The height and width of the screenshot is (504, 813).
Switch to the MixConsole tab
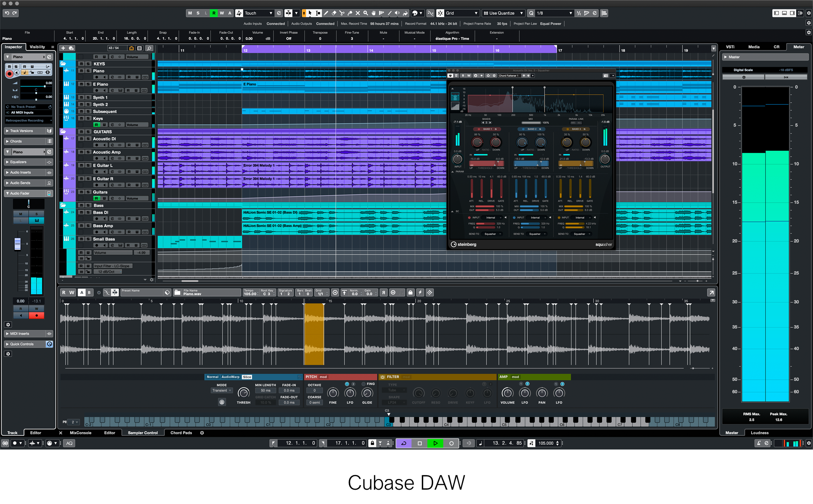(81, 433)
